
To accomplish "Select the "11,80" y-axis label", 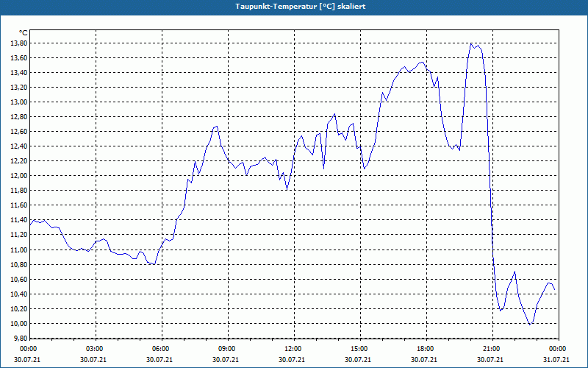I will (x=19, y=191).
